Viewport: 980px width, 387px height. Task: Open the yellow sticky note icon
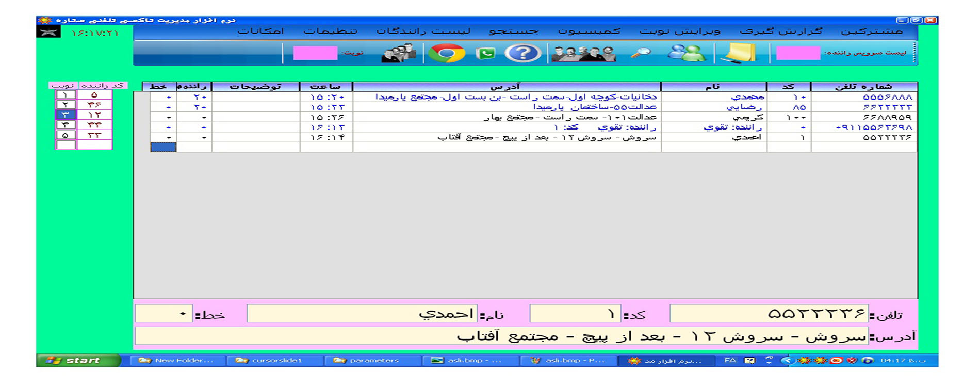coord(741,53)
